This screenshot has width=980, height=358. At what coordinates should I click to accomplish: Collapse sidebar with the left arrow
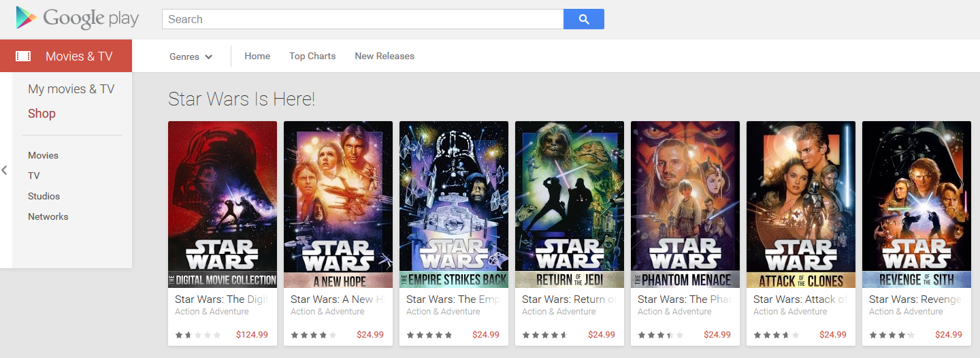(x=5, y=170)
